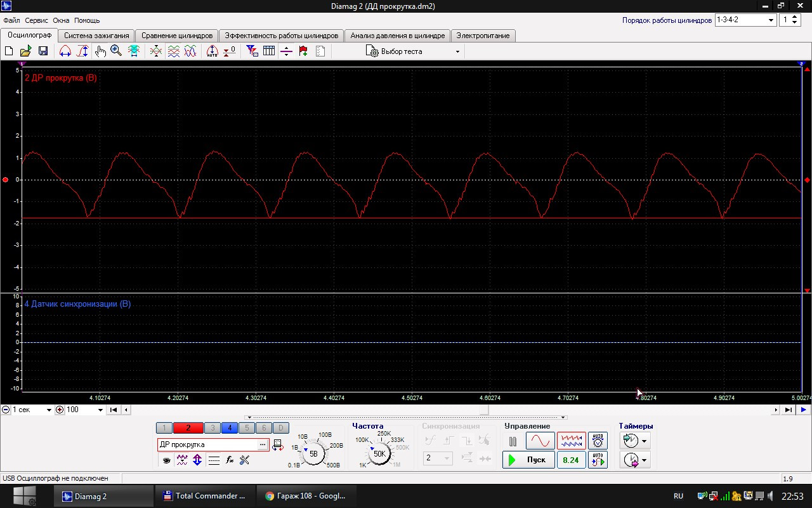Toggle channel visibility eye icon

[166, 460]
